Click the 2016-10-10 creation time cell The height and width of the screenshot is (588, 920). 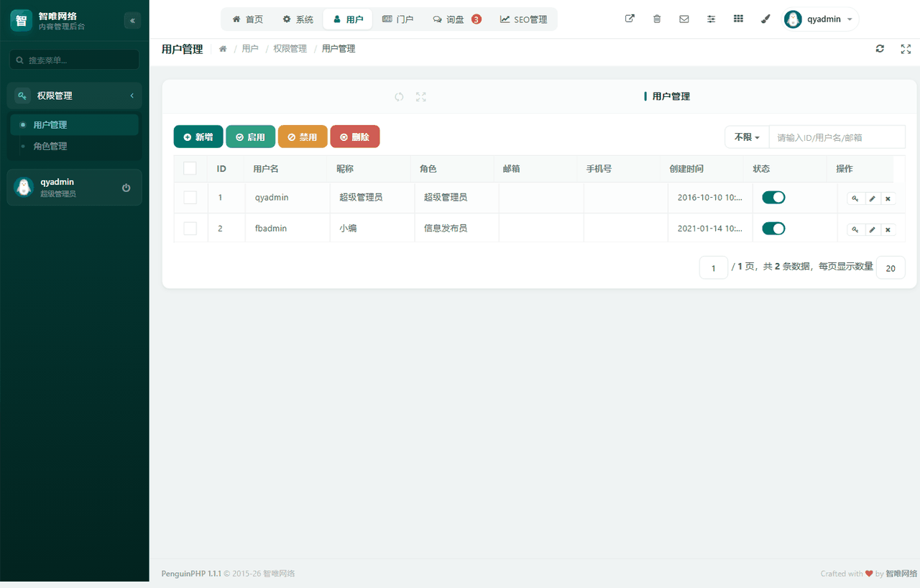coord(710,197)
